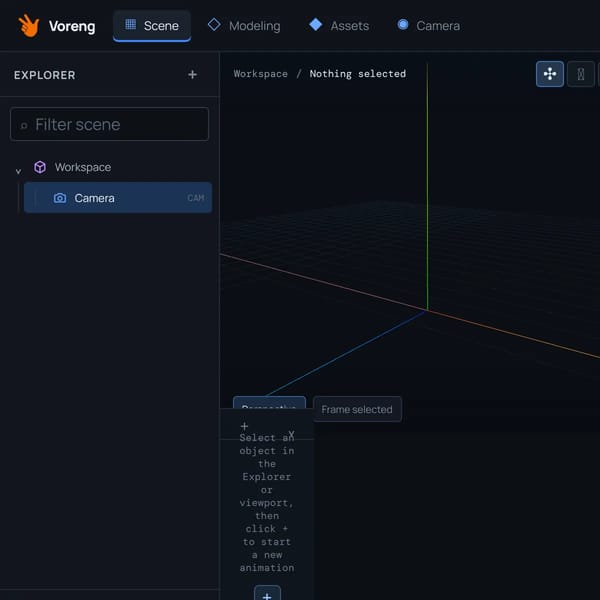Select the second viewport tool next to move

click(580, 74)
